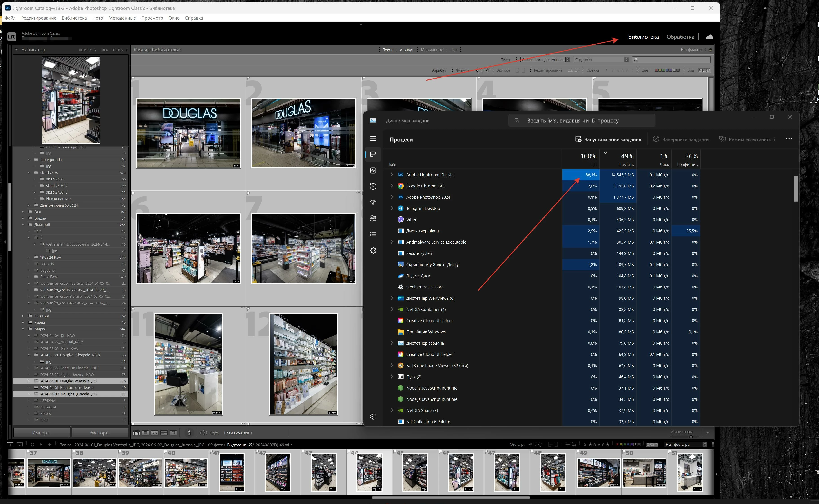Viewport: 819px width, 504px height.
Task: Expand the Adobe Lightroom Classic process
Action: 392,175
